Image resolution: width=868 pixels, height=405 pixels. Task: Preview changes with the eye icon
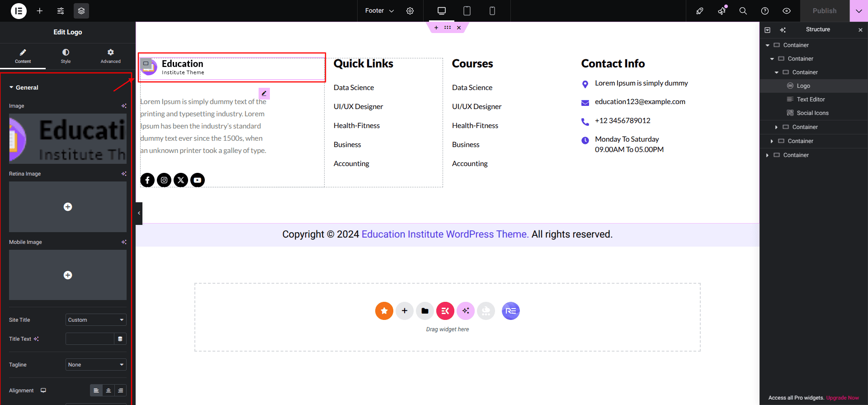pyautogui.click(x=787, y=11)
